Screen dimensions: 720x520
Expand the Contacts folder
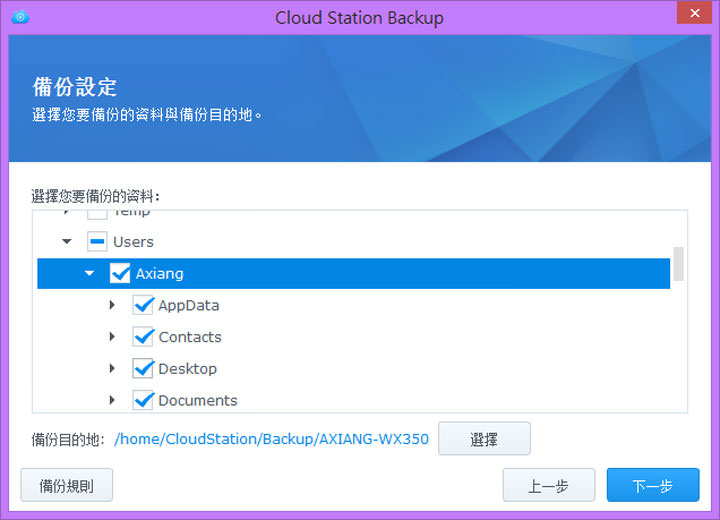coord(113,337)
